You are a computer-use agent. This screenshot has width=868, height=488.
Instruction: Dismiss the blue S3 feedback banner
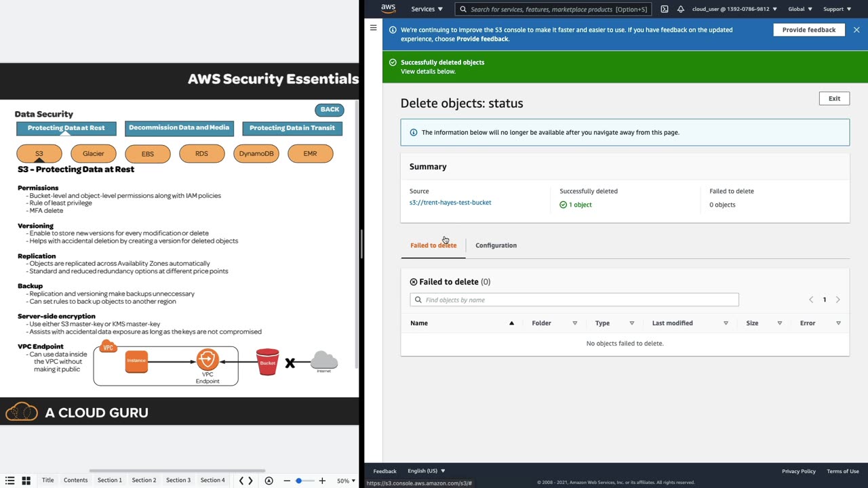pos(856,30)
